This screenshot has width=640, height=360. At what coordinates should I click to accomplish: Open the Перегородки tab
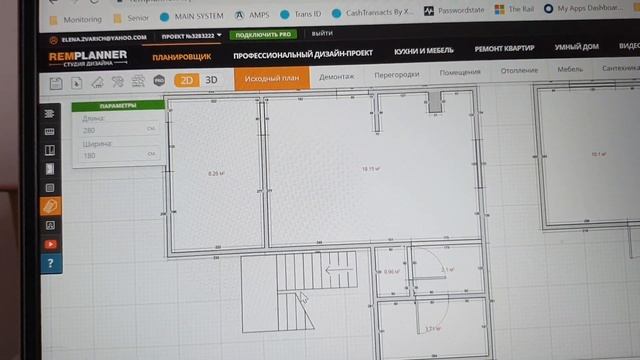pyautogui.click(x=397, y=74)
